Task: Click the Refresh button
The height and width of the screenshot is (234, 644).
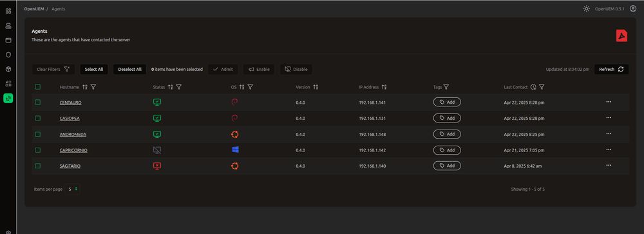Action: [611, 70]
